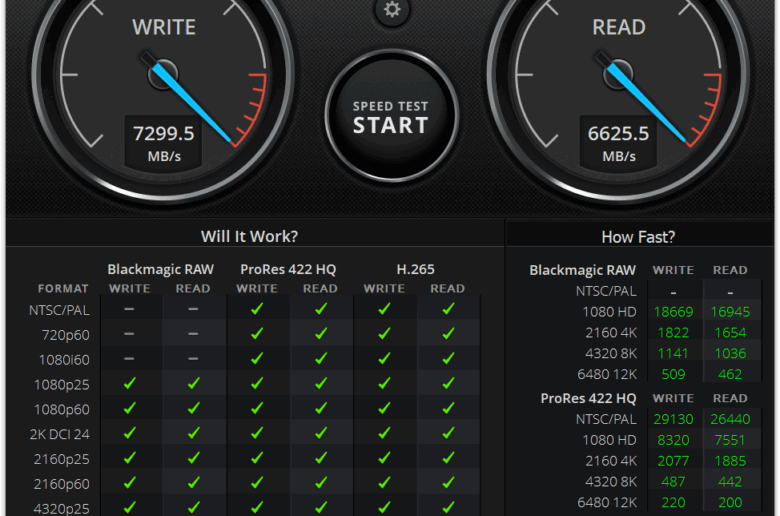Select the WRITE gauge title
Image resolution: width=780 pixels, height=516 pixels.
click(x=164, y=27)
